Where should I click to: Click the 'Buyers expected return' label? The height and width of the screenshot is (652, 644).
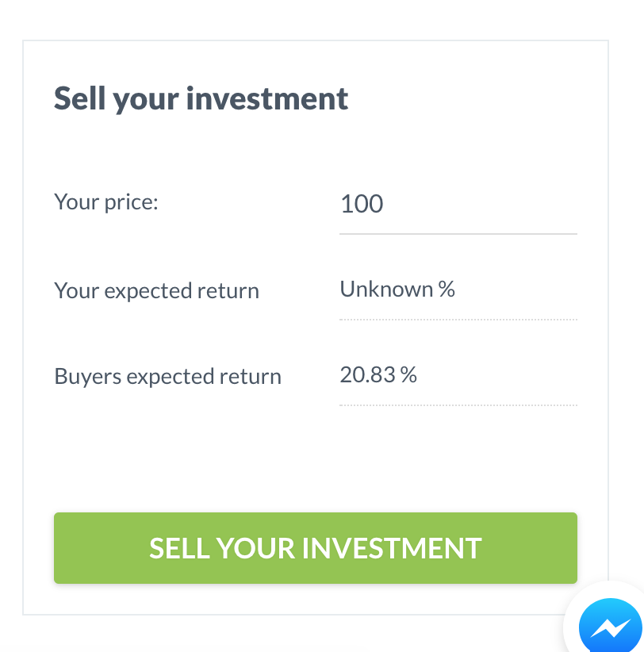tap(167, 377)
